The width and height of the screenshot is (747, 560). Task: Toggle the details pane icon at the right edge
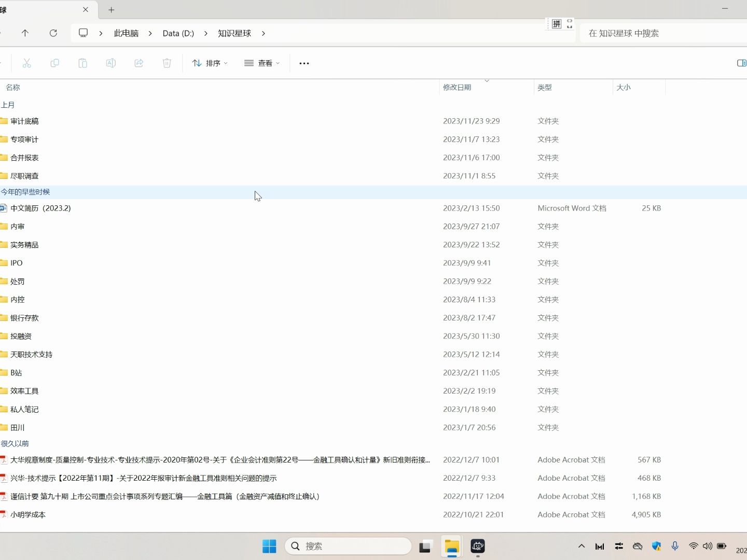[x=741, y=63]
